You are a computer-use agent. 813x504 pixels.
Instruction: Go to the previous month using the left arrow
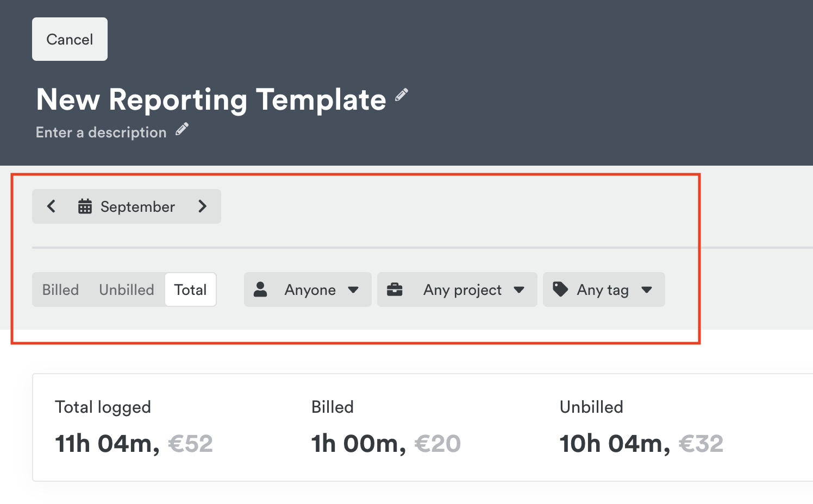pos(51,206)
